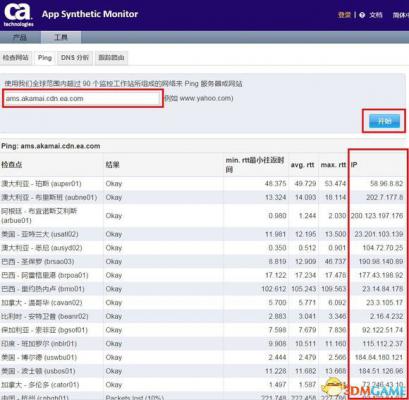This screenshot has height=400, width=409.
Task: Click the max. rtt column header
Action: 333,165
